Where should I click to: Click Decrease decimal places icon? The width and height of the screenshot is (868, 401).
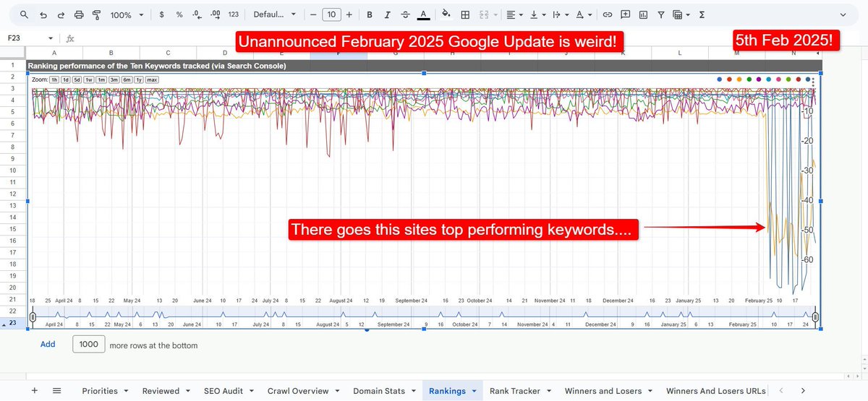[197, 14]
